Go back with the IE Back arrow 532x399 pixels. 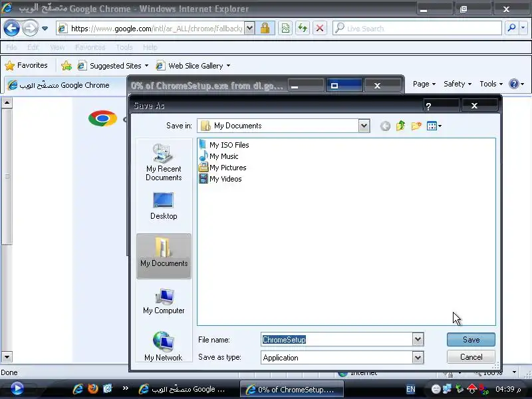pyautogui.click(x=11, y=28)
